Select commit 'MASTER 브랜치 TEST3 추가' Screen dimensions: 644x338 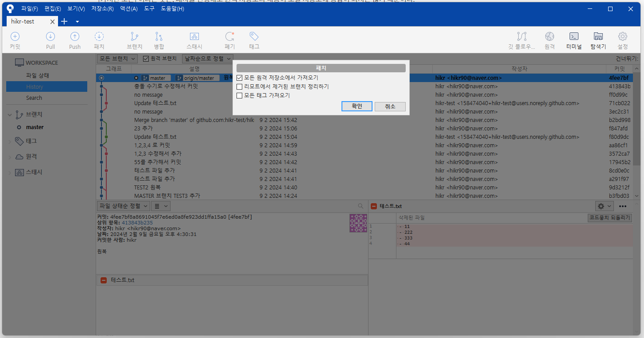tap(365, 196)
